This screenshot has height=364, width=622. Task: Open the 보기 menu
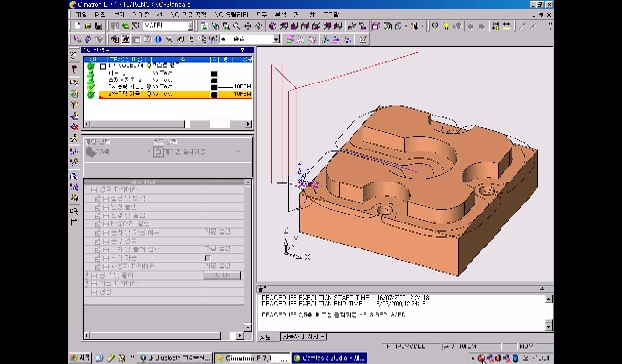coord(119,15)
